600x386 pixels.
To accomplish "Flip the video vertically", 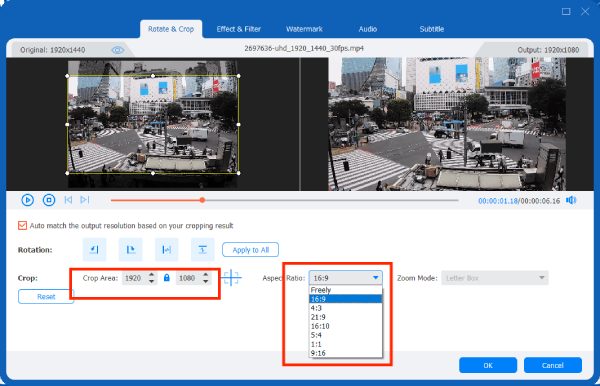I will point(202,249).
